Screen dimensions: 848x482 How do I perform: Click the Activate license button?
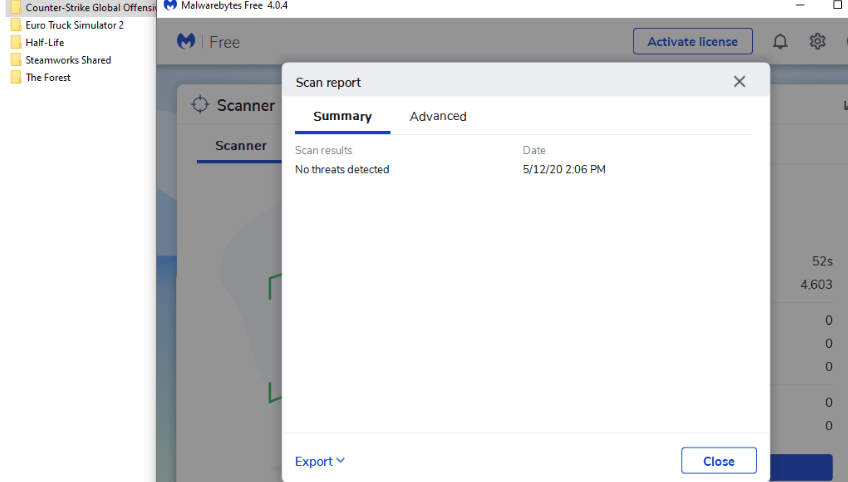click(x=693, y=42)
